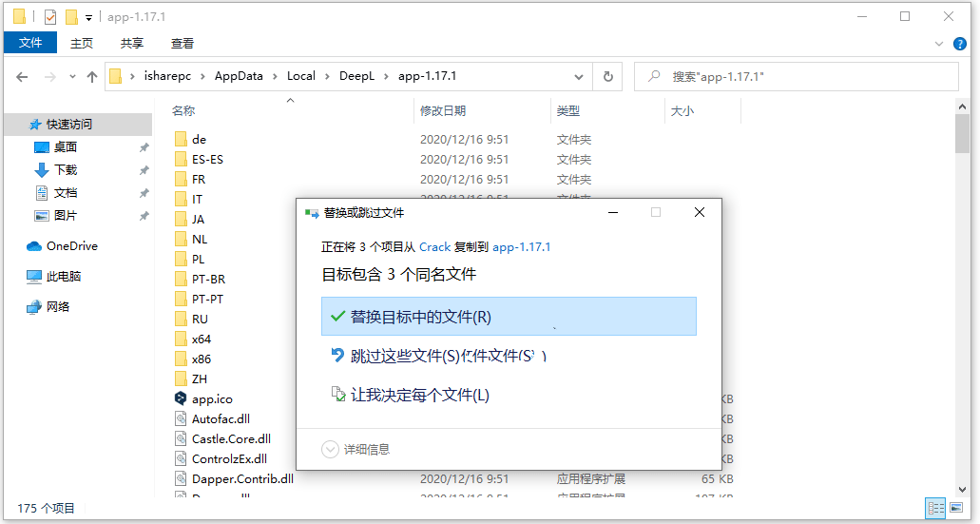The width and height of the screenshot is (980, 524).
Task: Select the x64 folder
Action: [x=202, y=339]
